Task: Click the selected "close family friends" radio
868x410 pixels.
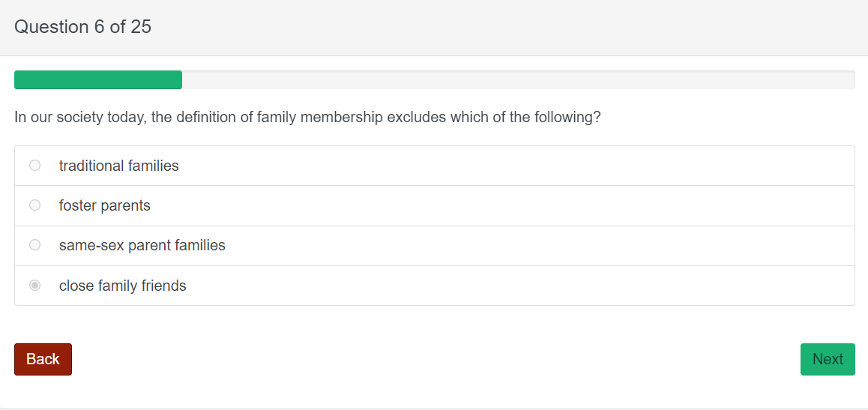Action: pyautogui.click(x=34, y=286)
